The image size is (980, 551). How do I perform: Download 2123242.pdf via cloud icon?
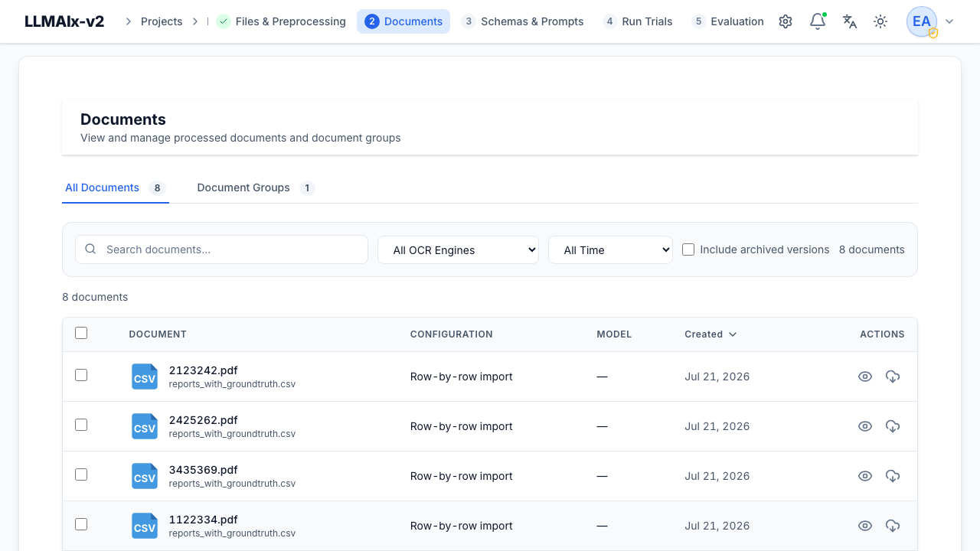893,377
